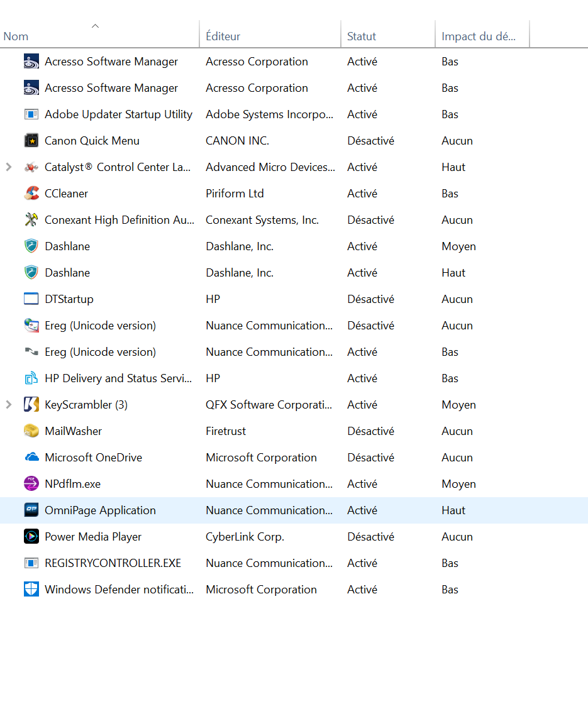
Task: Expand the KeyScrambler (3) group
Action: (x=9, y=405)
